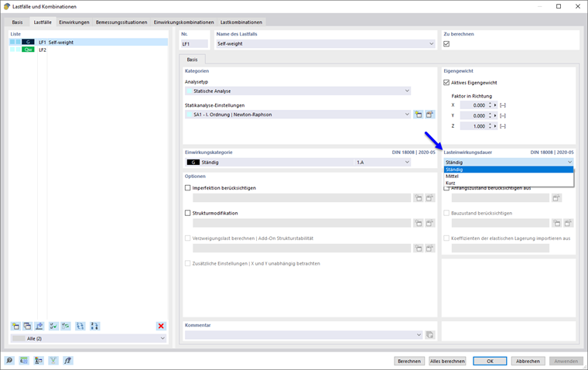Switch to the Lastfälle tab

43,22
